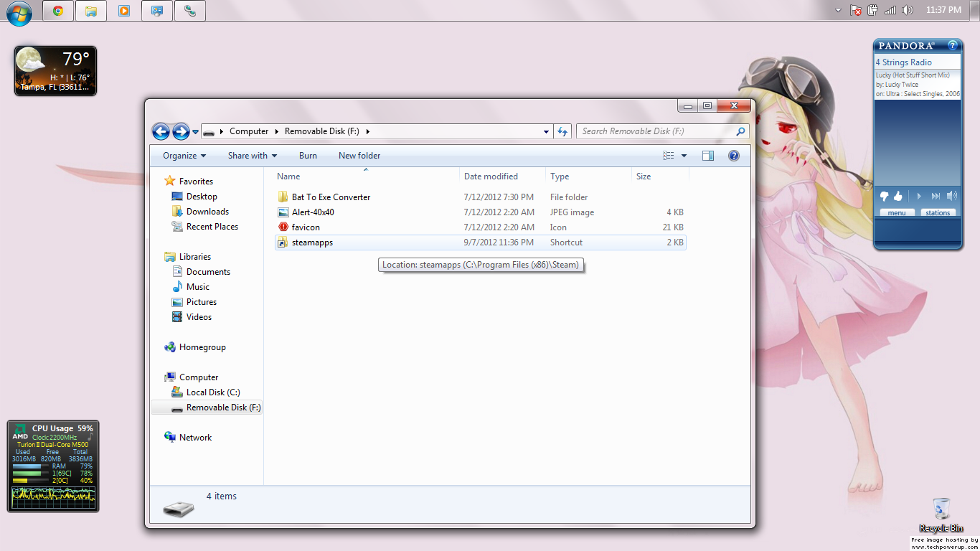Screen dimensions: 980x551
Task: Click the 4 Strings Radio station title
Action: pyautogui.click(x=903, y=62)
